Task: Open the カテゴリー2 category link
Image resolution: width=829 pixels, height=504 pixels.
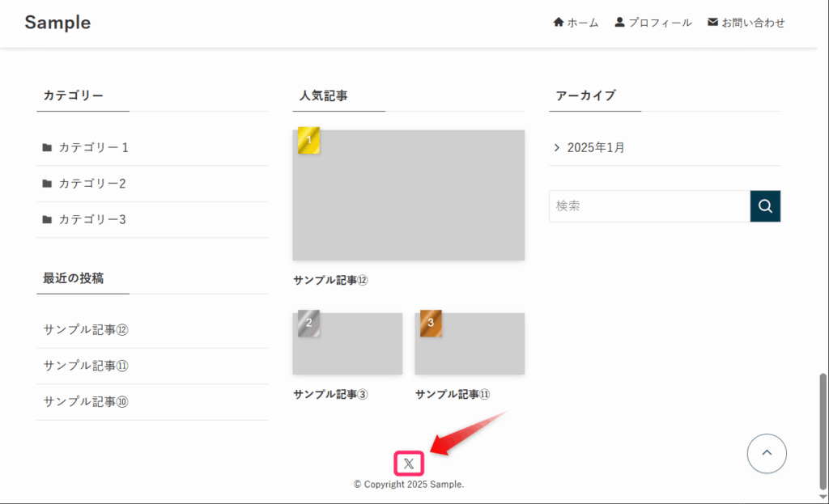Action: 92,184
